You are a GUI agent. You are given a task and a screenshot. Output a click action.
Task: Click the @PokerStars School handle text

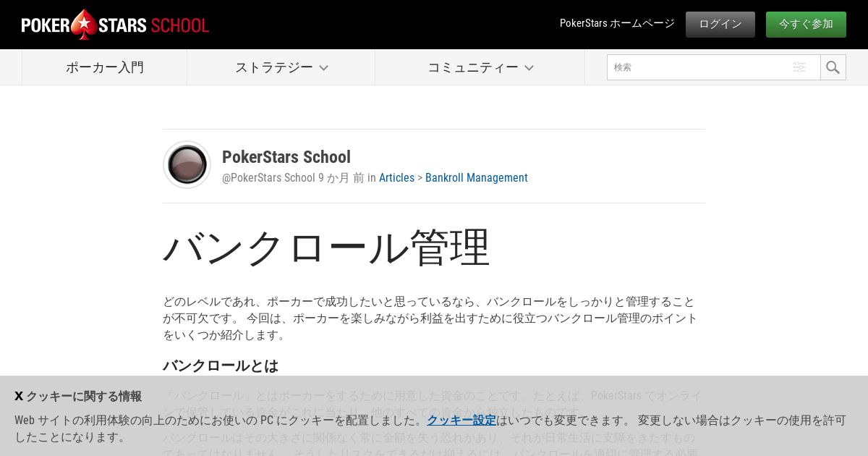tap(268, 178)
